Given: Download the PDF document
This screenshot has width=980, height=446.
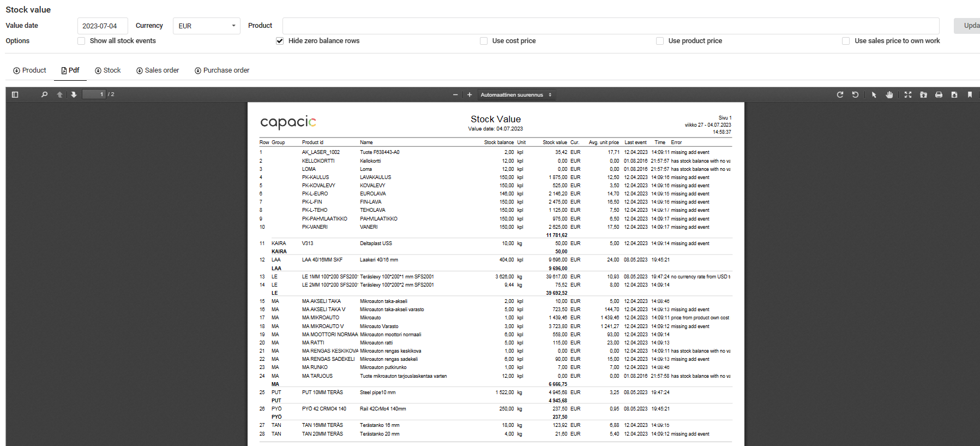Looking at the screenshot, I should [954, 94].
